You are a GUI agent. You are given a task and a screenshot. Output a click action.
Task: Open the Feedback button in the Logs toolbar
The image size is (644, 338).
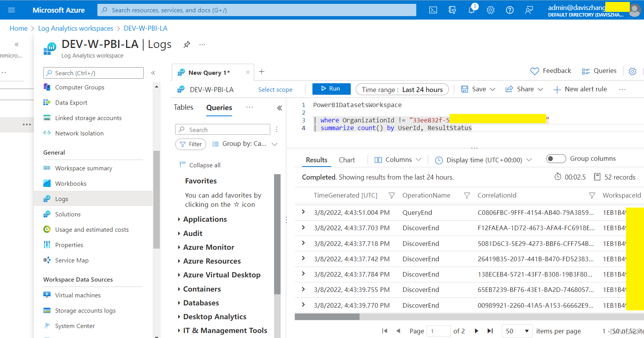550,71
